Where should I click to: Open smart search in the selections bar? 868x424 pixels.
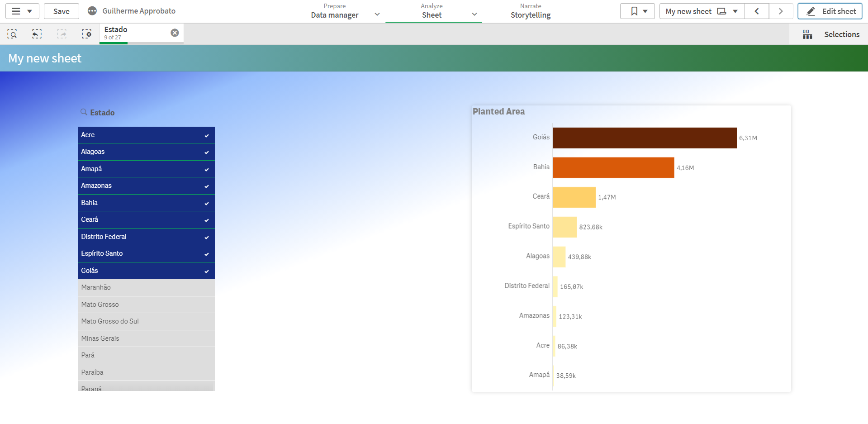(12, 33)
